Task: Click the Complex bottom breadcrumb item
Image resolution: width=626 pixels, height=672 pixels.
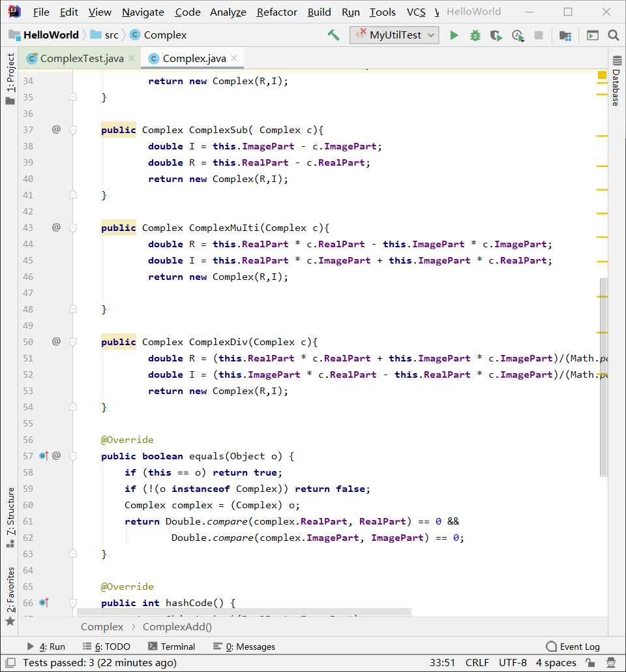Action: click(x=102, y=626)
